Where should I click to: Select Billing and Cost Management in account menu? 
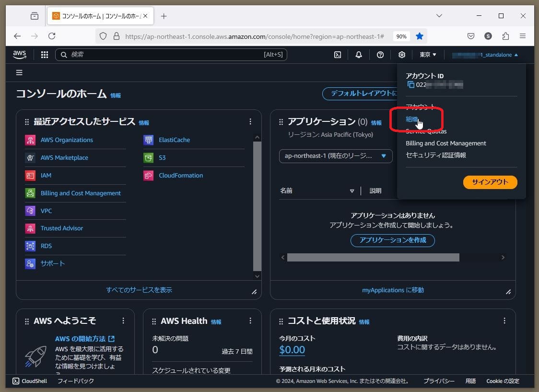(446, 143)
